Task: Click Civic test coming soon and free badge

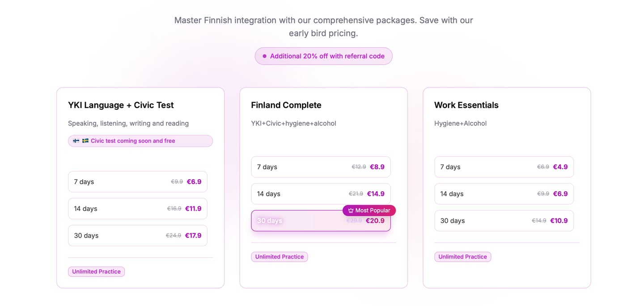Action: [x=140, y=141]
